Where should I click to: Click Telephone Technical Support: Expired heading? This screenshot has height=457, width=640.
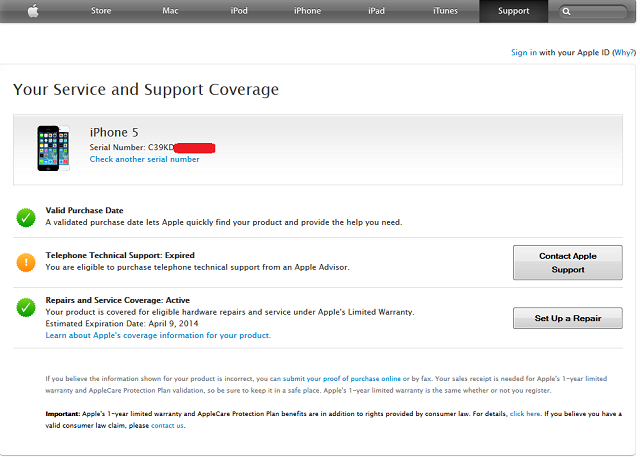(120, 255)
